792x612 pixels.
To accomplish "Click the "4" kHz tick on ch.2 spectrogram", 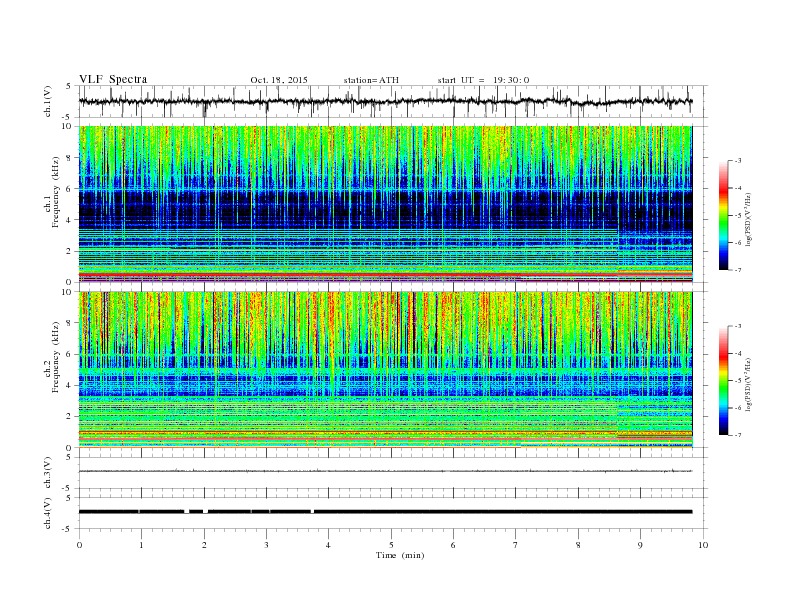I will [70, 385].
